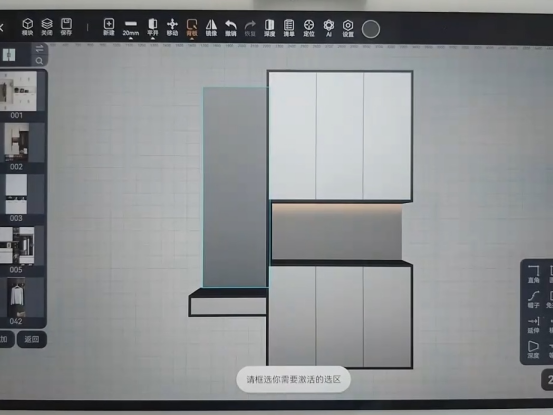Open 设置 settings hexagon icon
This screenshot has width=553, height=415.
click(348, 28)
